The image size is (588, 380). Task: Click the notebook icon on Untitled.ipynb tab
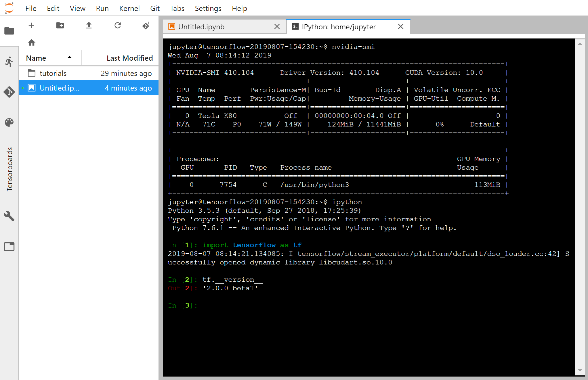point(172,27)
